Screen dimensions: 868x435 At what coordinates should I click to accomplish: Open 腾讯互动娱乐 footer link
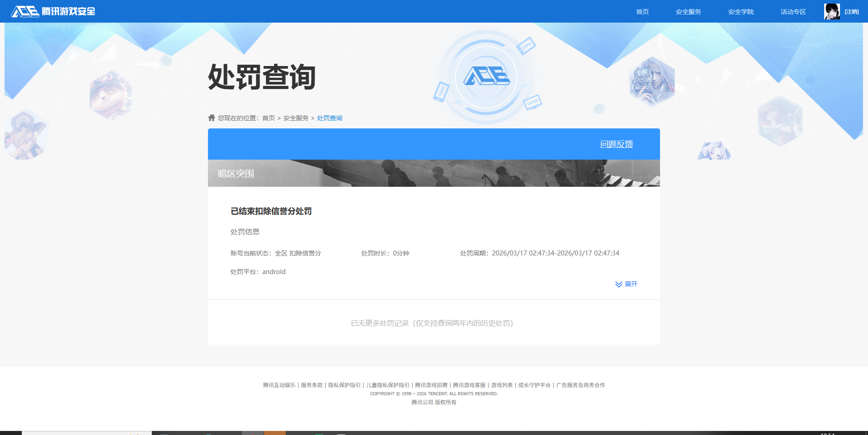[279, 385]
